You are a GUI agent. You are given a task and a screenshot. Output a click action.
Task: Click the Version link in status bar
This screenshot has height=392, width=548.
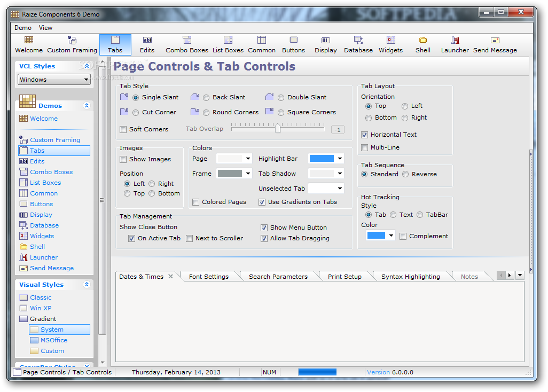click(x=378, y=372)
